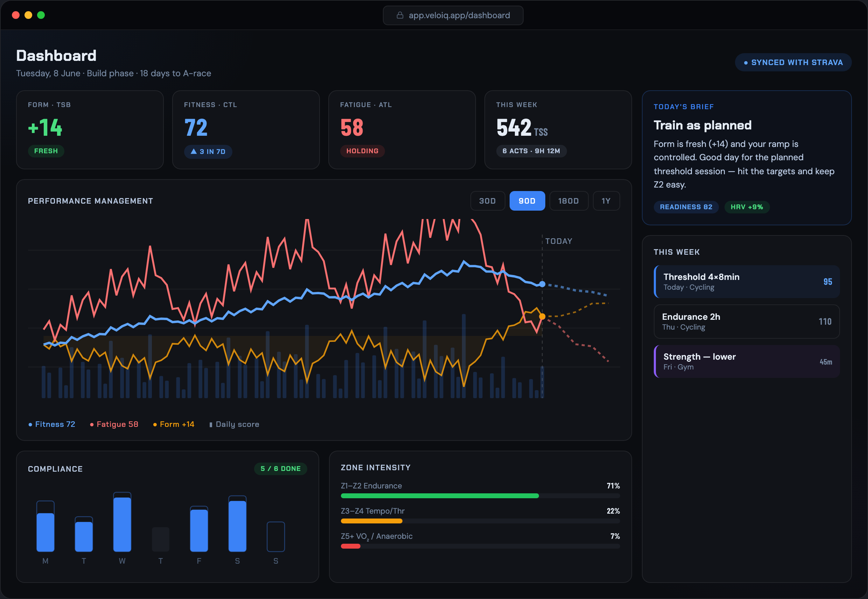Click the empty Sunday compliance bar
868x599 pixels.
(x=276, y=537)
